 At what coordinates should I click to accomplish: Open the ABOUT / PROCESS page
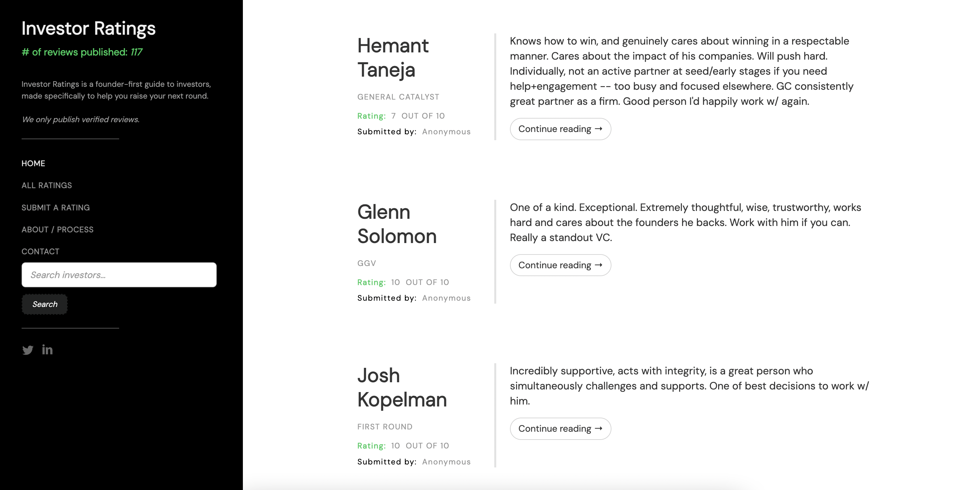[58, 229]
